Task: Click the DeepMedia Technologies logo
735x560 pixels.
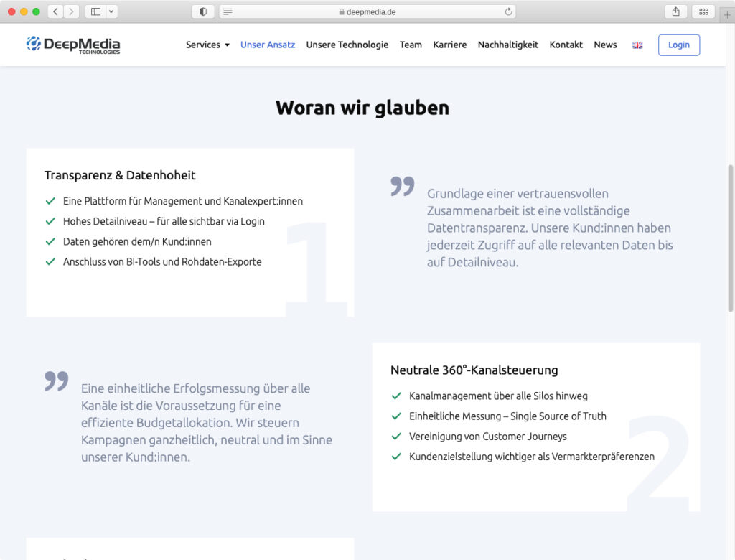Action: tap(73, 45)
